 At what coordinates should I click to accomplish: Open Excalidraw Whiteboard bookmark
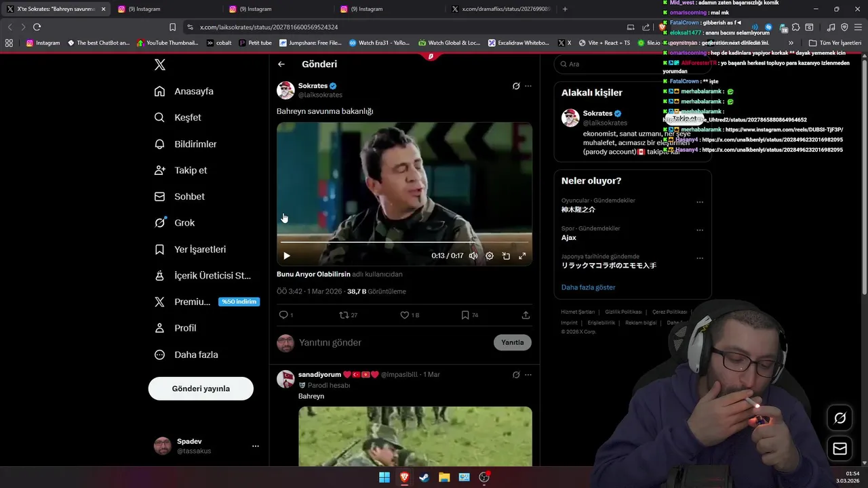coord(519,43)
